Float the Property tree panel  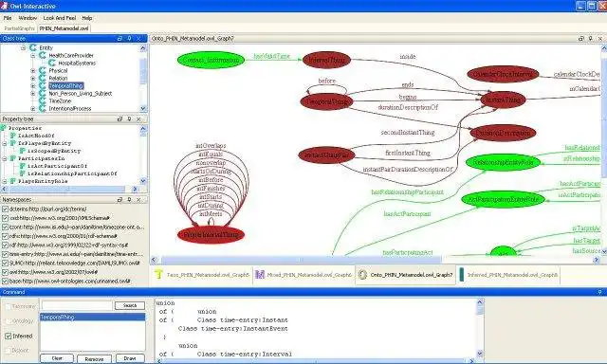coord(120,119)
